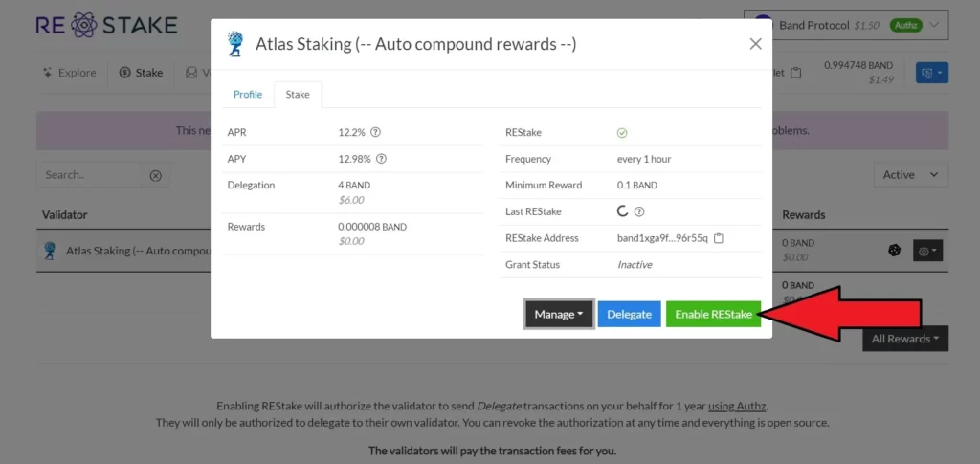Clear the search field with X icon
The height and width of the screenshot is (464, 980).
(x=155, y=175)
